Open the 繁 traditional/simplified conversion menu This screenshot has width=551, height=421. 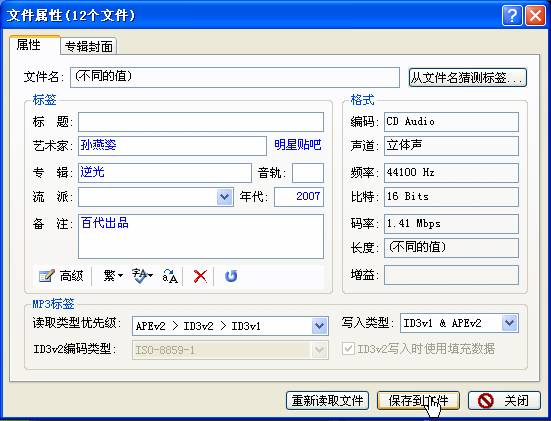(112, 276)
